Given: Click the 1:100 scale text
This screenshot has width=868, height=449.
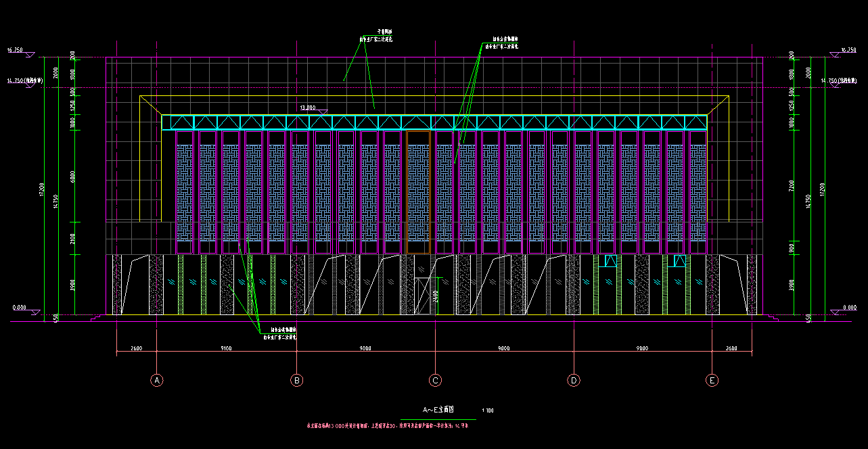Looking at the screenshot, I should (x=487, y=410).
